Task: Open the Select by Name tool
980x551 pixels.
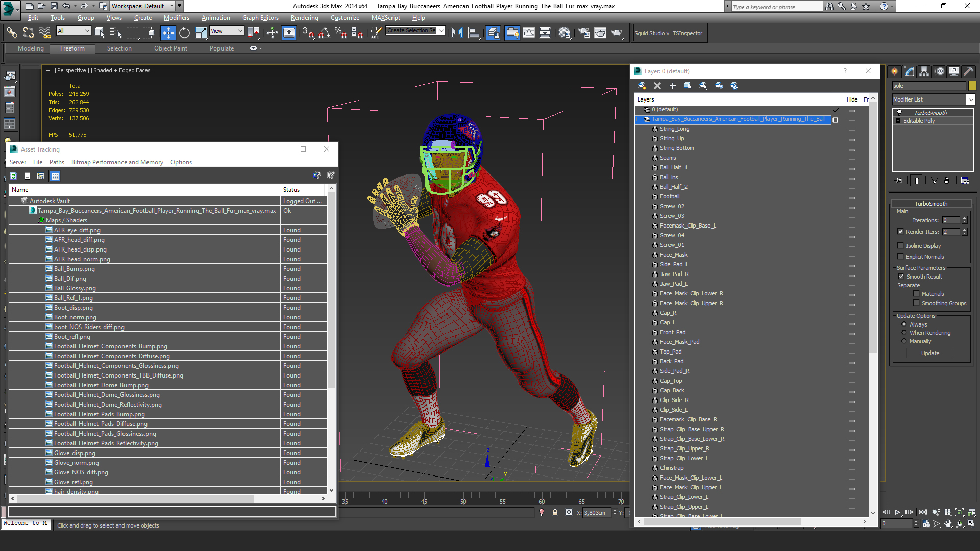Action: pyautogui.click(x=116, y=33)
